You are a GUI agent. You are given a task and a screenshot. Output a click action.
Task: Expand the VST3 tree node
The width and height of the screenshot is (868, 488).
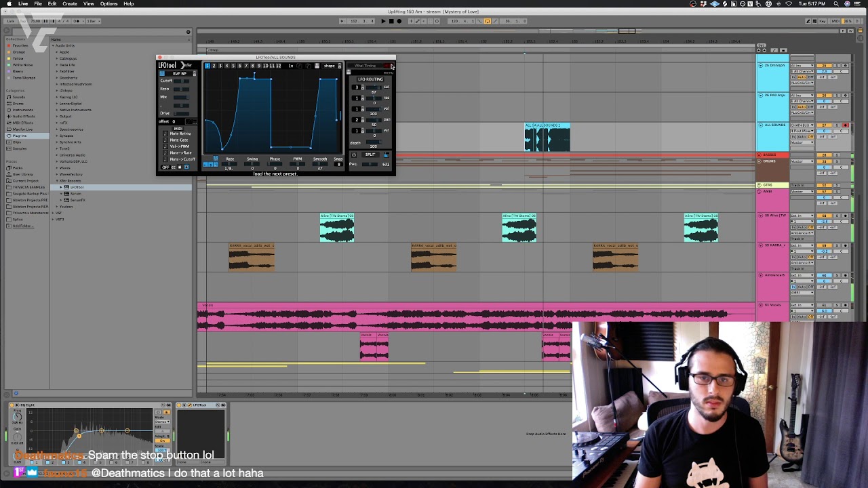pos(53,219)
